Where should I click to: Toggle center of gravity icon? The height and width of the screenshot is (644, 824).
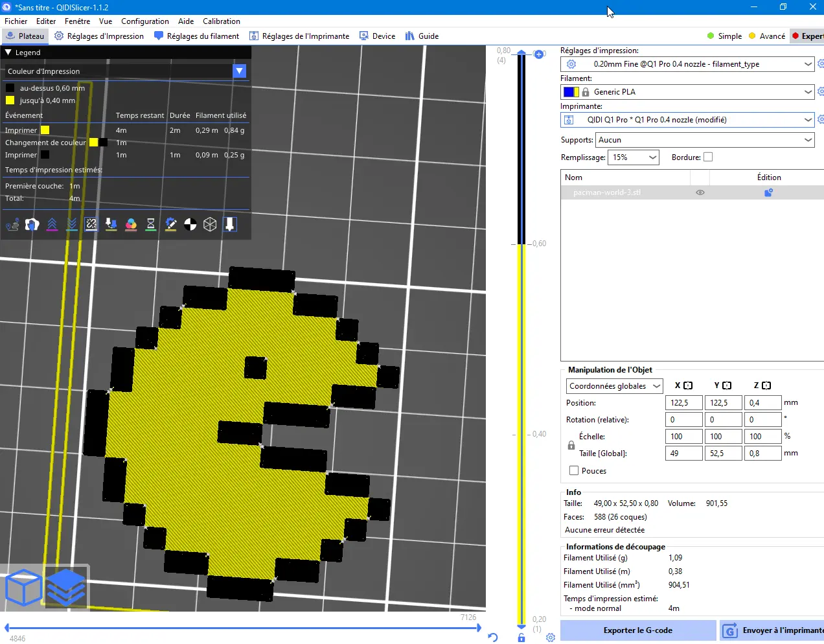[x=190, y=224]
